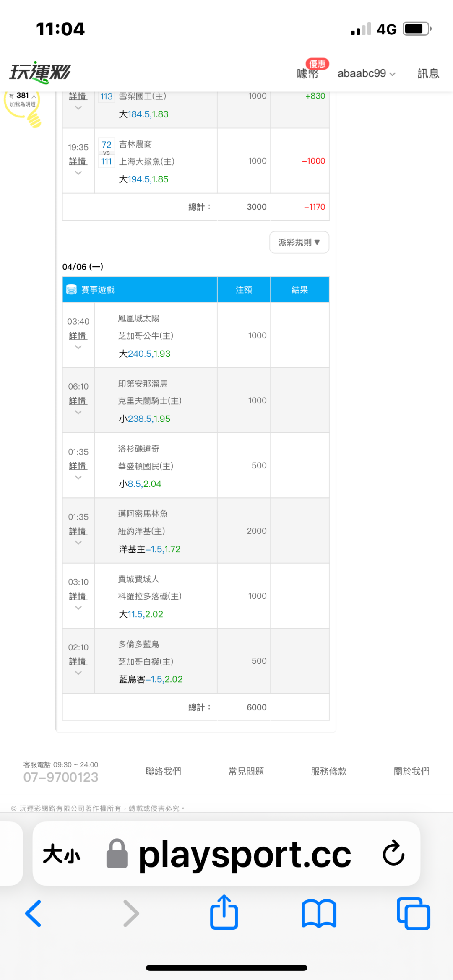Open the Safari tabs overview icon

click(x=413, y=913)
